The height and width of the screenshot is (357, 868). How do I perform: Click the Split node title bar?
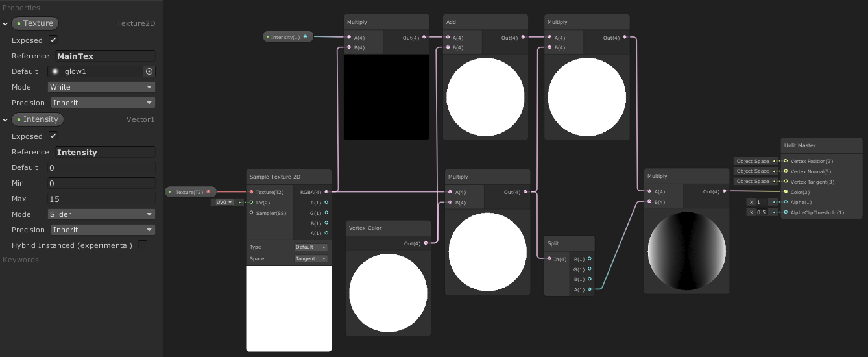[569, 243]
